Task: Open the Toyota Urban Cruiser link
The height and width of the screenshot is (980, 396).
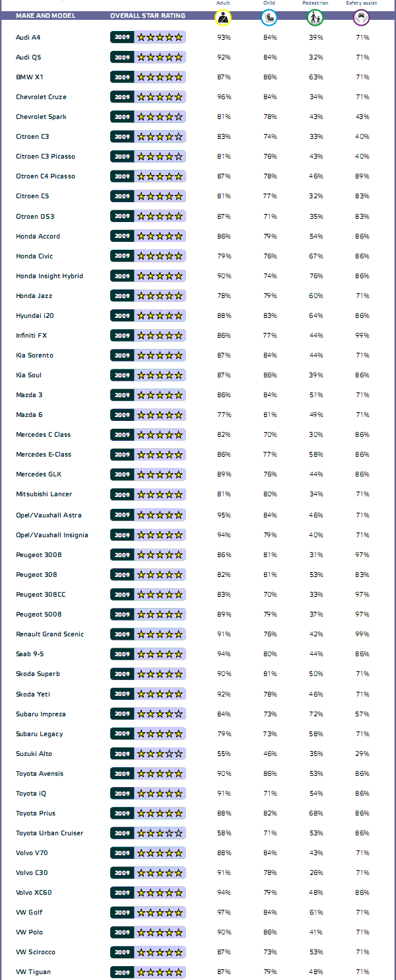Action: pyautogui.click(x=49, y=833)
